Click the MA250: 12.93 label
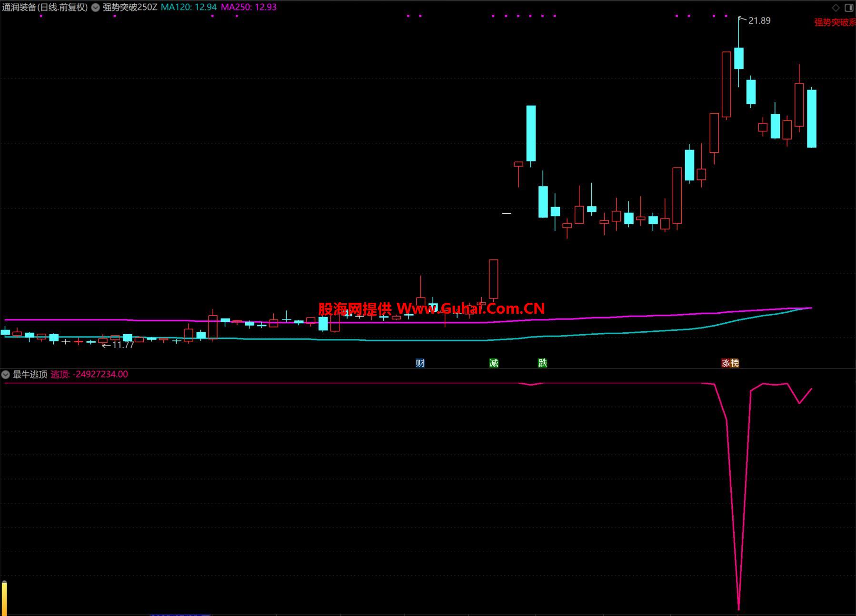Screen dimensions: 856x616 (249, 8)
